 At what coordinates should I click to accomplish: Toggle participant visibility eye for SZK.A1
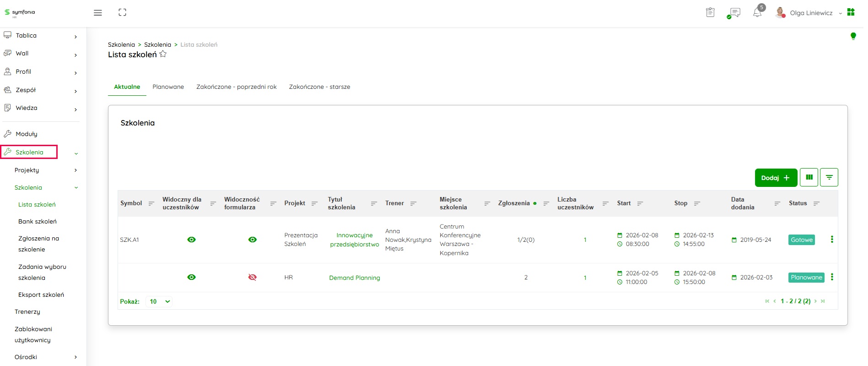192,240
